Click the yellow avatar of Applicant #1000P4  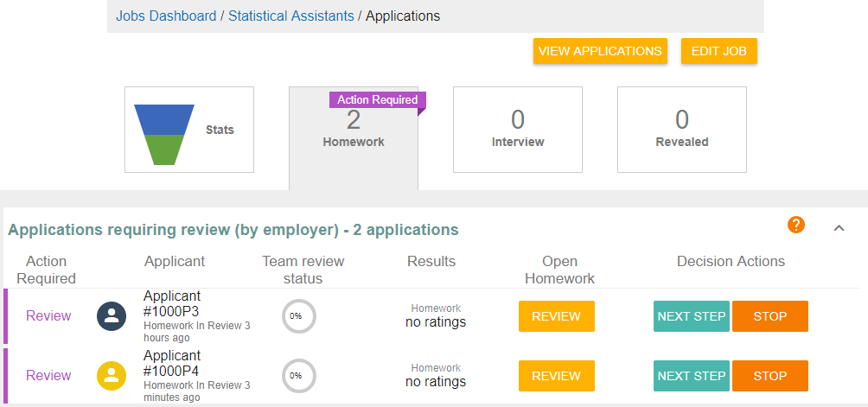click(112, 376)
